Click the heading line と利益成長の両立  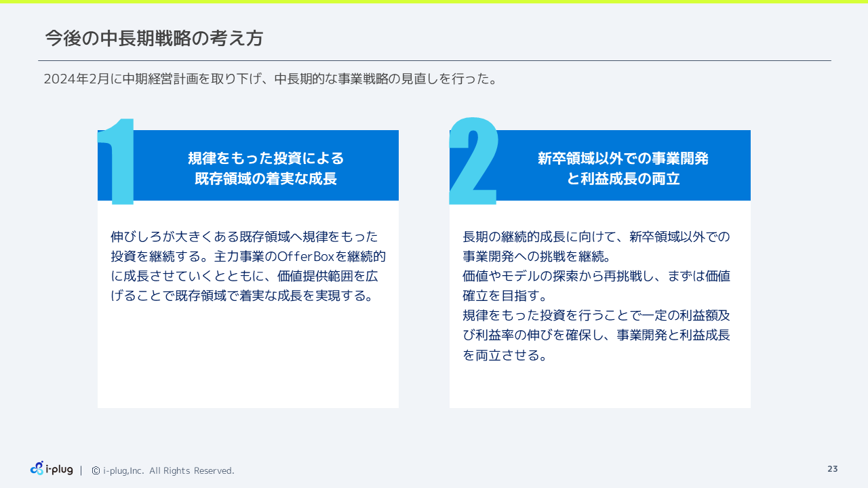(x=623, y=179)
